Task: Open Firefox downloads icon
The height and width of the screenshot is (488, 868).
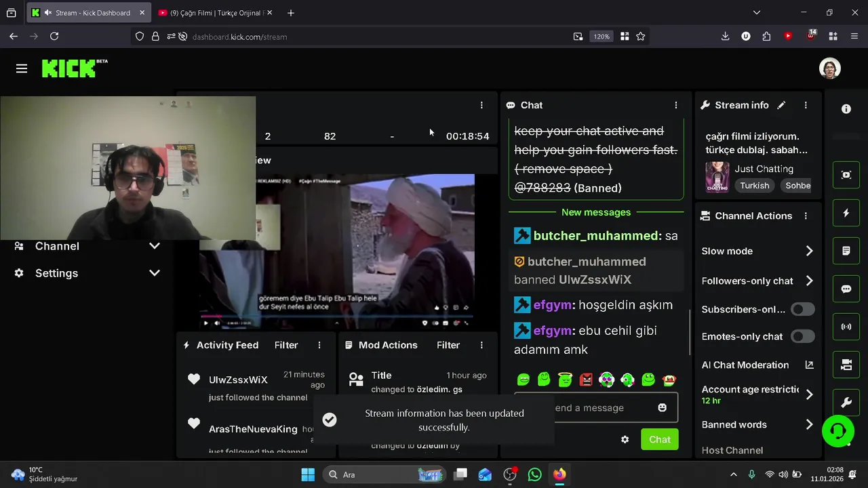Action: point(725,37)
